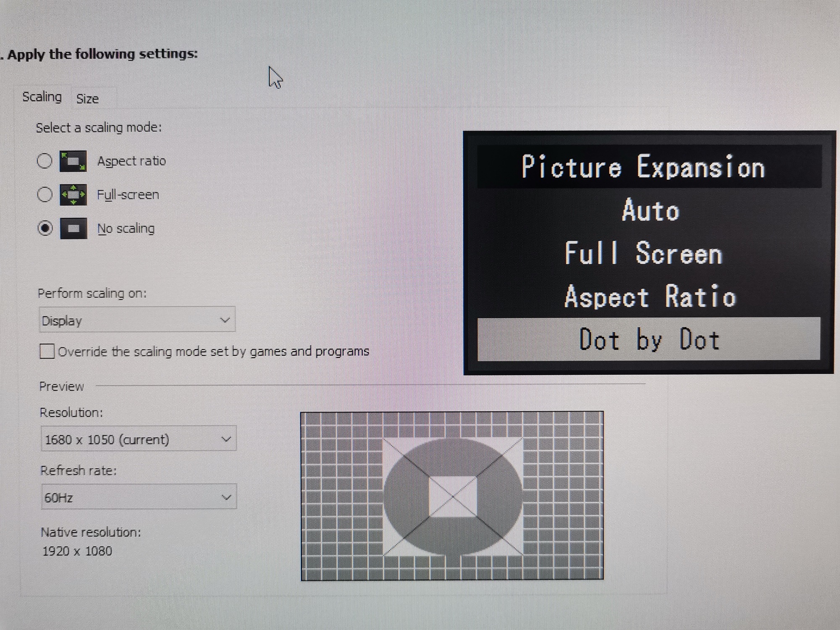Choose Aspect Ratio in monitor OSD menu
This screenshot has width=840, height=630.
tap(650, 297)
